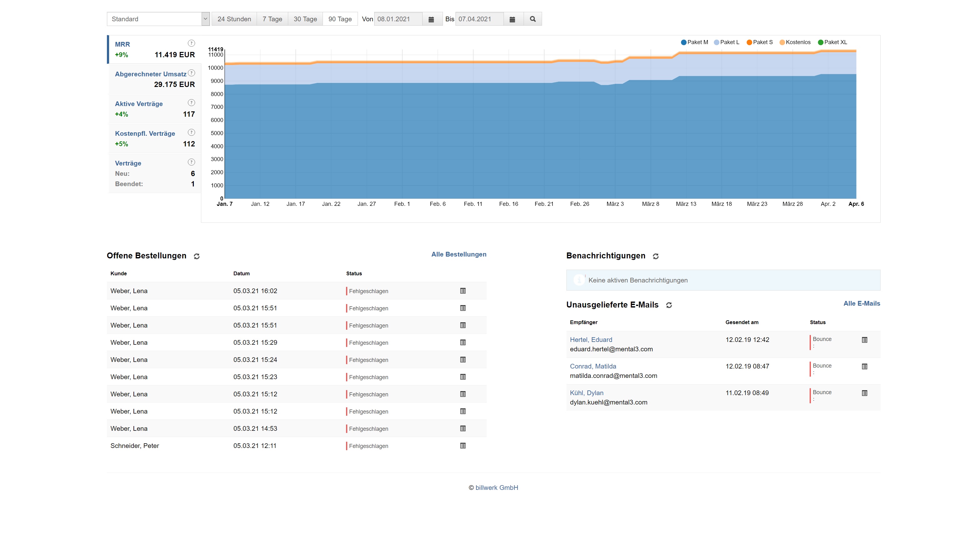Toggle Kostenlos legend entry
The image size is (980, 539).
795,42
